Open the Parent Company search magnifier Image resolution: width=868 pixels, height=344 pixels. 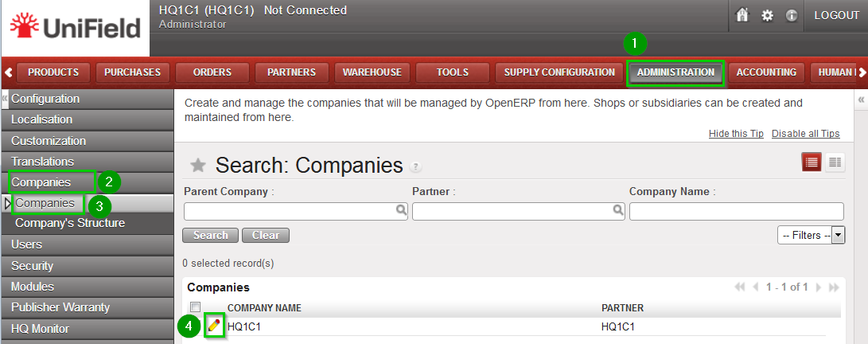click(x=401, y=210)
